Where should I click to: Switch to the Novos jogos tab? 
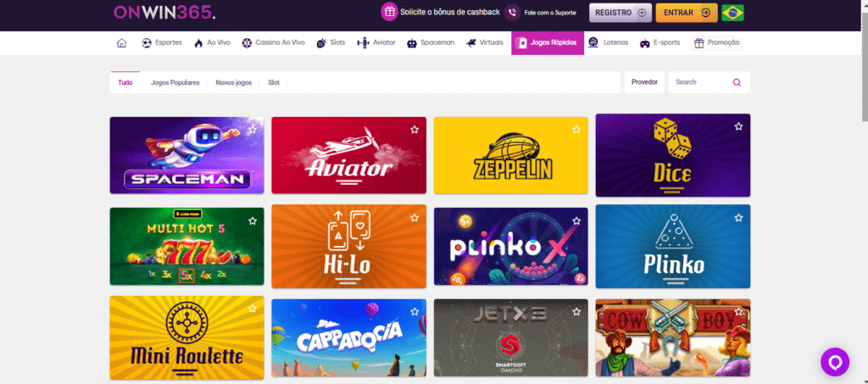234,82
